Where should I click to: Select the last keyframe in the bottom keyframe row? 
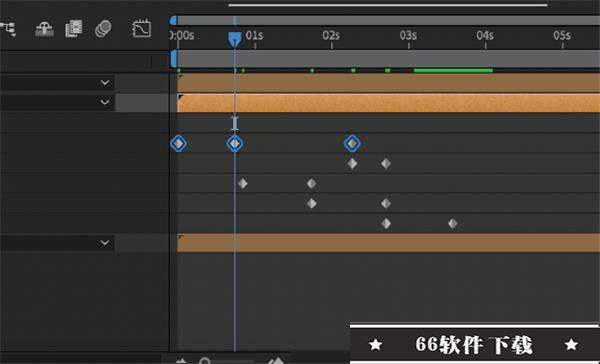[x=453, y=224]
